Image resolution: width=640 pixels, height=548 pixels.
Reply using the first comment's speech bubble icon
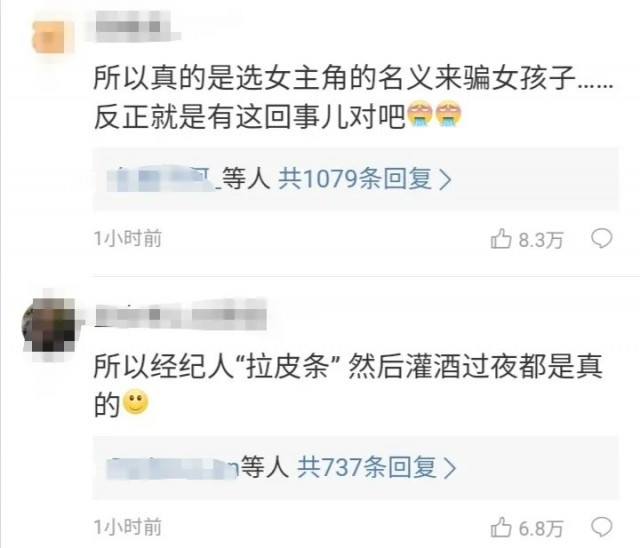(602, 239)
